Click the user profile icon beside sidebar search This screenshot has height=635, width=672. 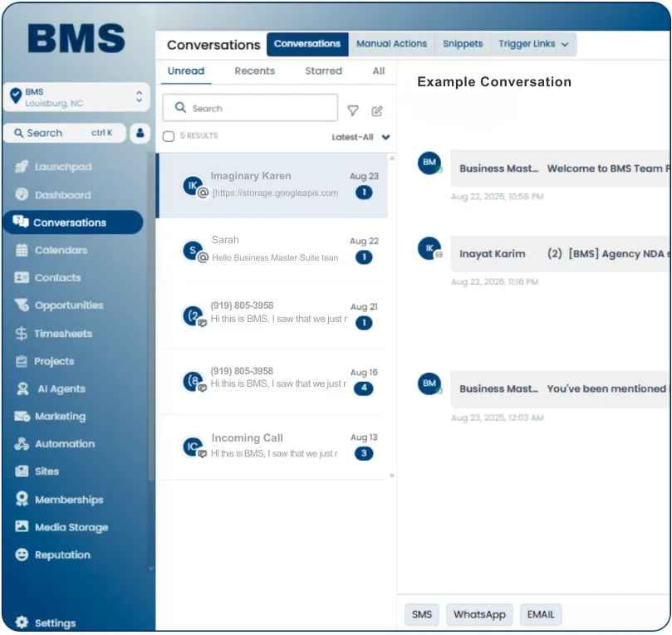coord(140,133)
